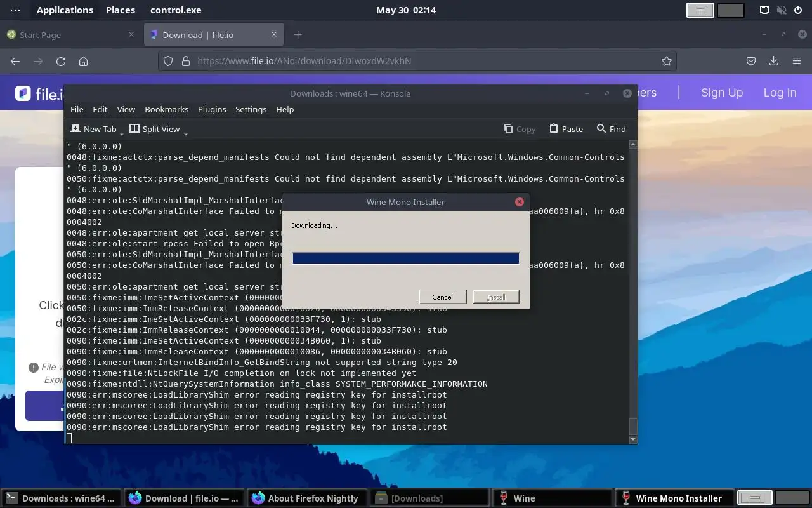Show shield tracking protection info
Viewport: 812px width, 508px height.
pos(168,61)
